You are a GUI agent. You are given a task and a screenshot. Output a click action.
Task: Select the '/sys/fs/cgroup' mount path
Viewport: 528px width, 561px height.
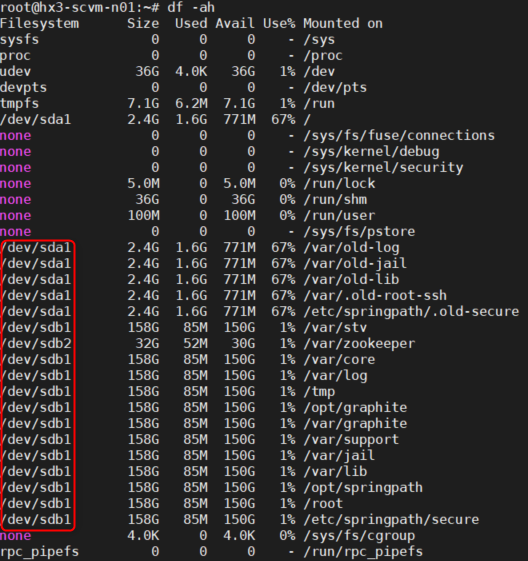tap(360, 536)
